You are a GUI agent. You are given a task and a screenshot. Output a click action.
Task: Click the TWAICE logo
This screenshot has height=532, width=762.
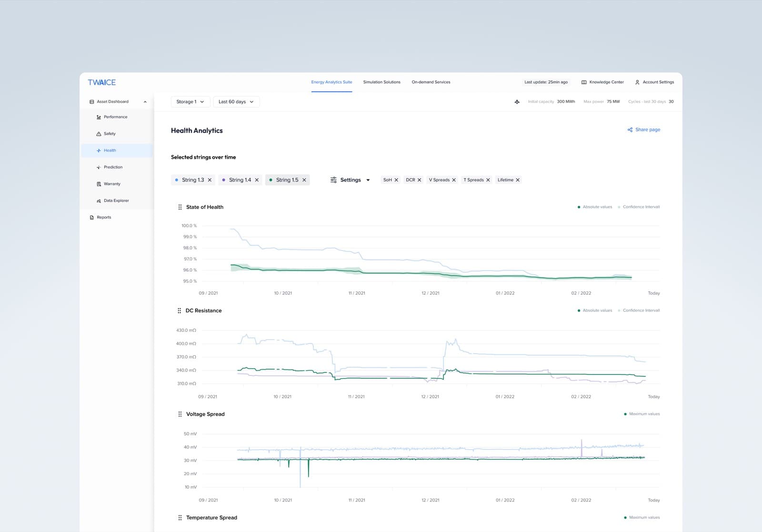tap(101, 82)
